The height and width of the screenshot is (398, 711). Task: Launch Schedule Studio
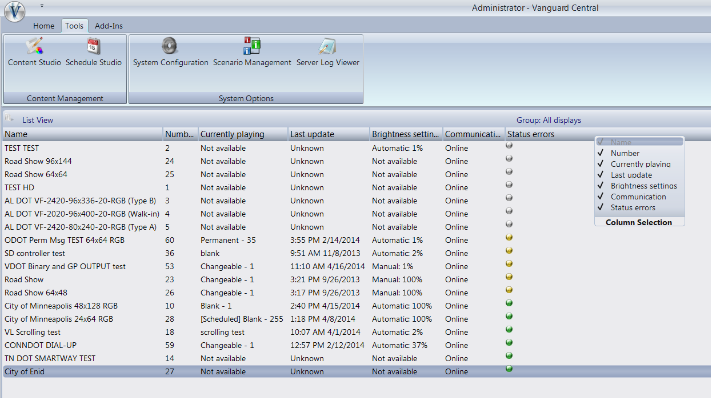(93, 52)
